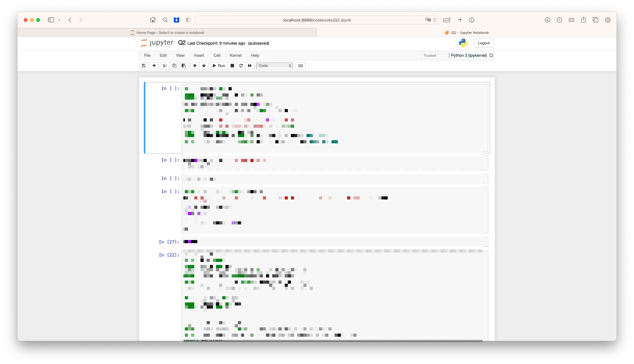Copy selected cells icon
The width and height of the screenshot is (634, 364).
pyautogui.click(x=174, y=66)
